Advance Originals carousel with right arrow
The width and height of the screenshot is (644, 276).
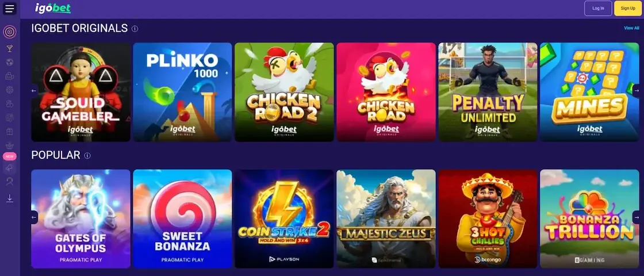637,90
